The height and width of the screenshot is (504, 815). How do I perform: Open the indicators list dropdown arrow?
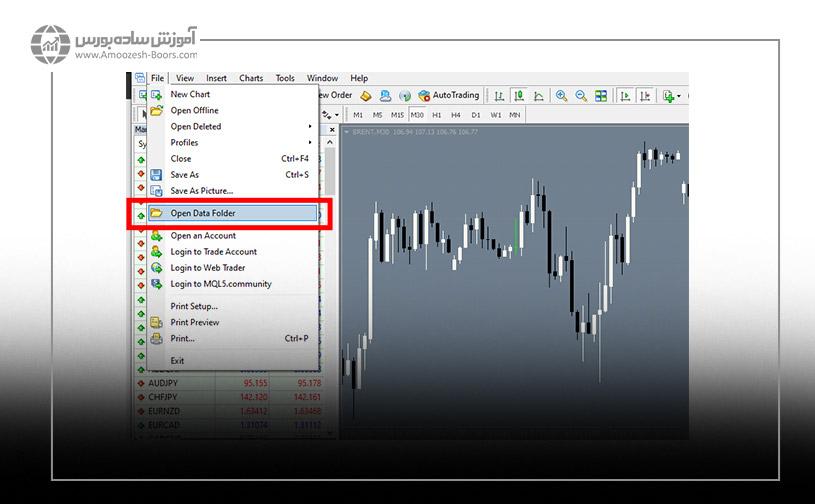coord(679,97)
